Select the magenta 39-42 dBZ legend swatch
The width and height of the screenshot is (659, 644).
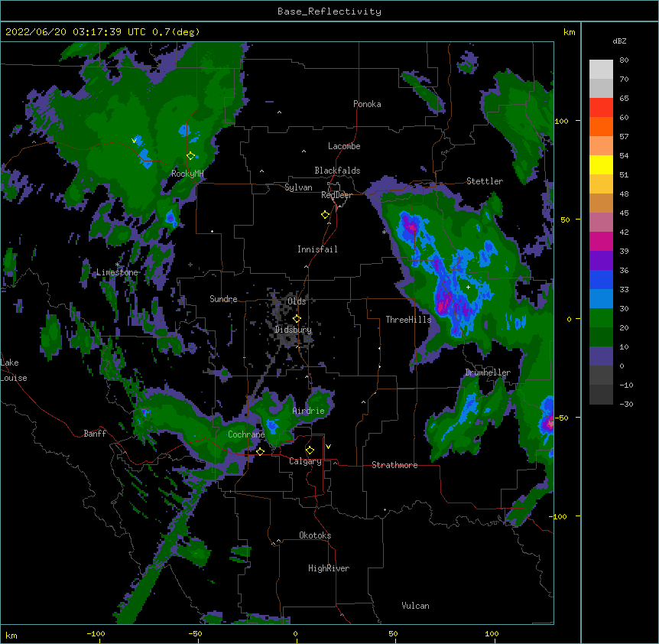(601, 241)
